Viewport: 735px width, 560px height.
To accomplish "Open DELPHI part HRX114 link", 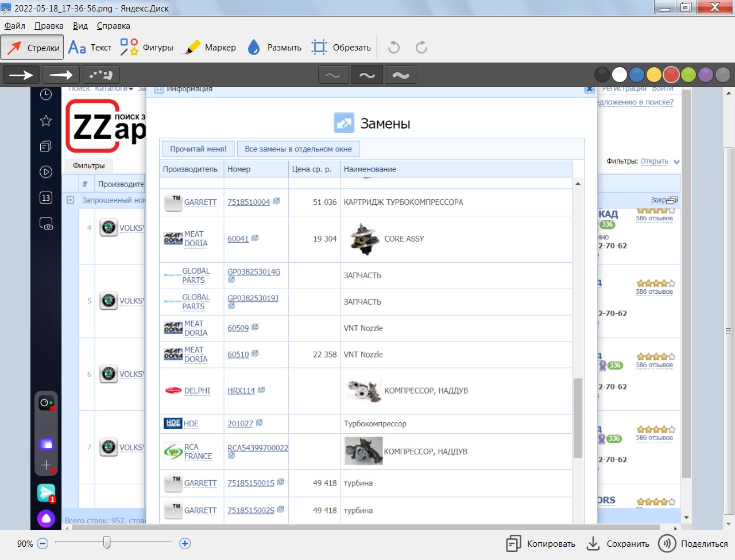I will click(241, 391).
